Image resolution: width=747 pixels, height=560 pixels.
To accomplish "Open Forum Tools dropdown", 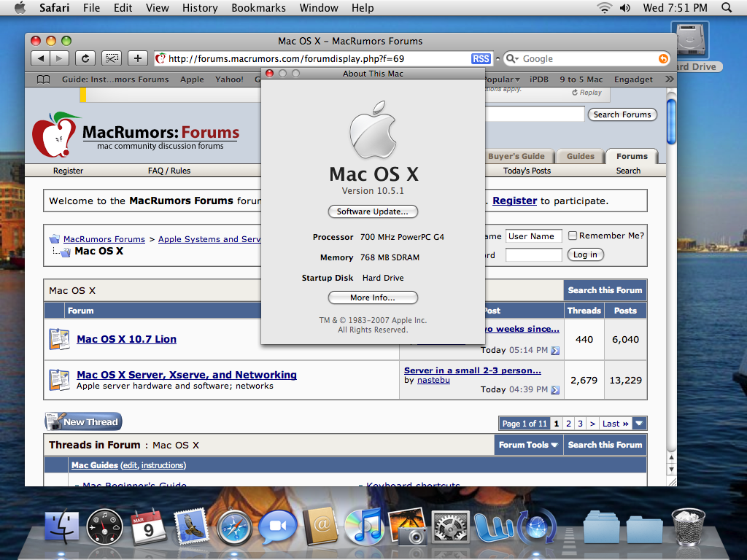I will tap(528, 445).
